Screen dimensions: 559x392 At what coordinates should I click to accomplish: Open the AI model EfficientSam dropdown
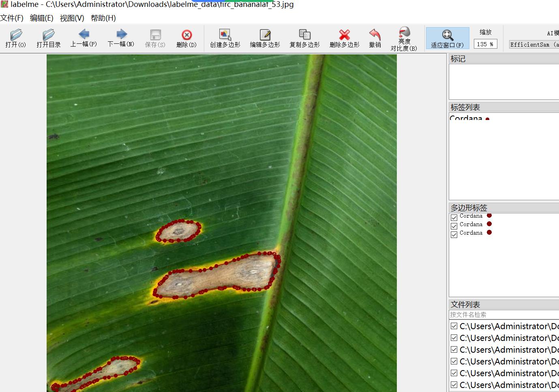tap(533, 45)
